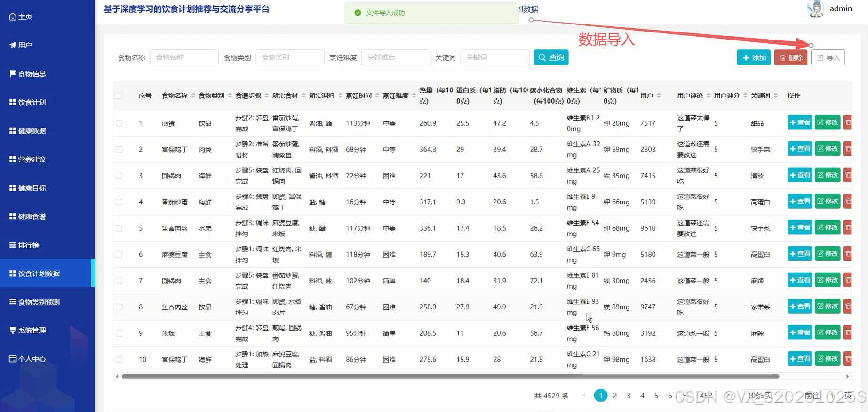
Task: Edit row 7 回锅肉 with 修改
Action: (828, 280)
